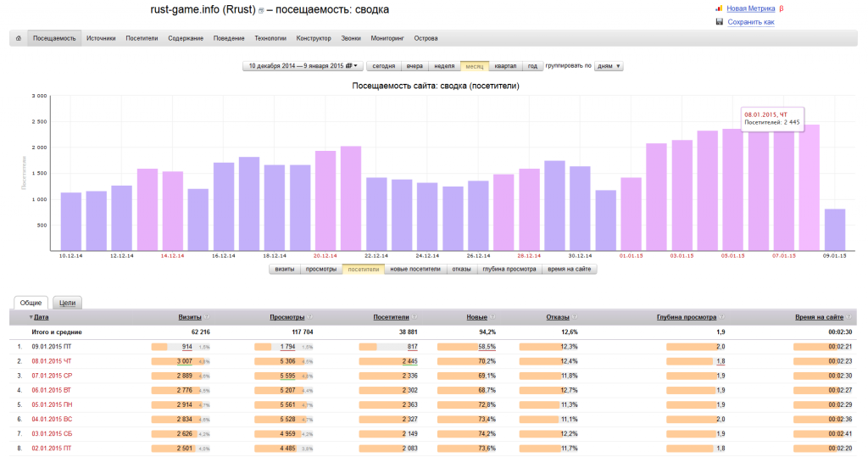Click the 09.01.2015 ПТ table row date

(52, 347)
